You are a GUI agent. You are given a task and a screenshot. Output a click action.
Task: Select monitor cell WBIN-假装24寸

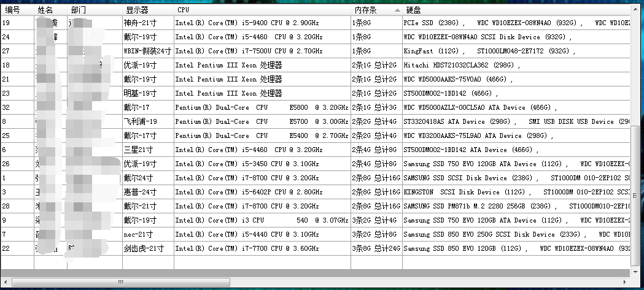click(x=149, y=52)
